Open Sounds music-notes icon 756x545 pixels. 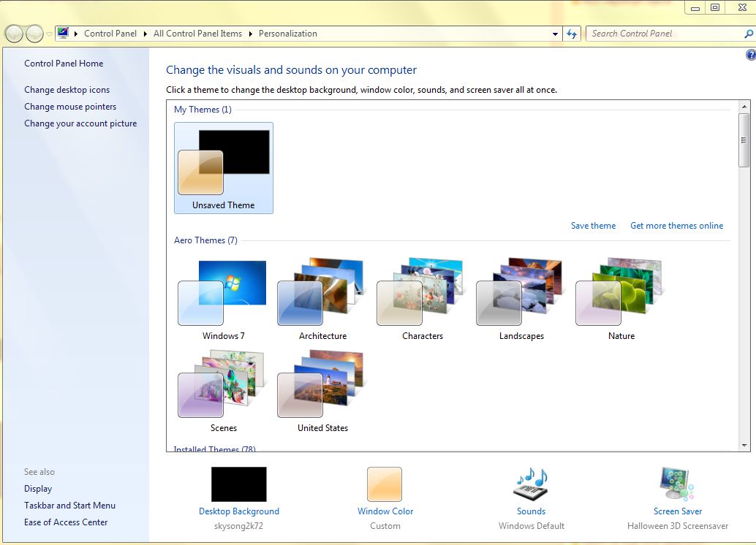[531, 484]
